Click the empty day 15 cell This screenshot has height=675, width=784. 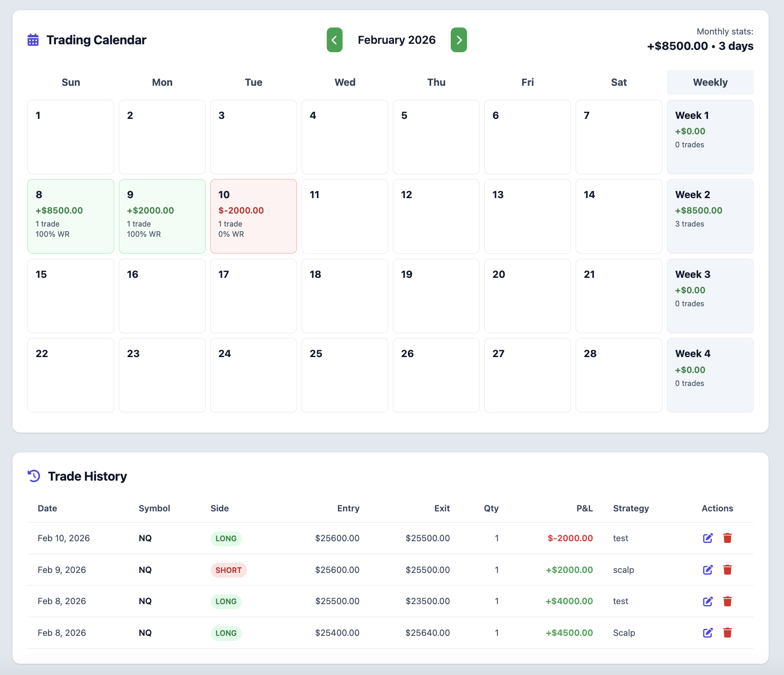click(70, 296)
